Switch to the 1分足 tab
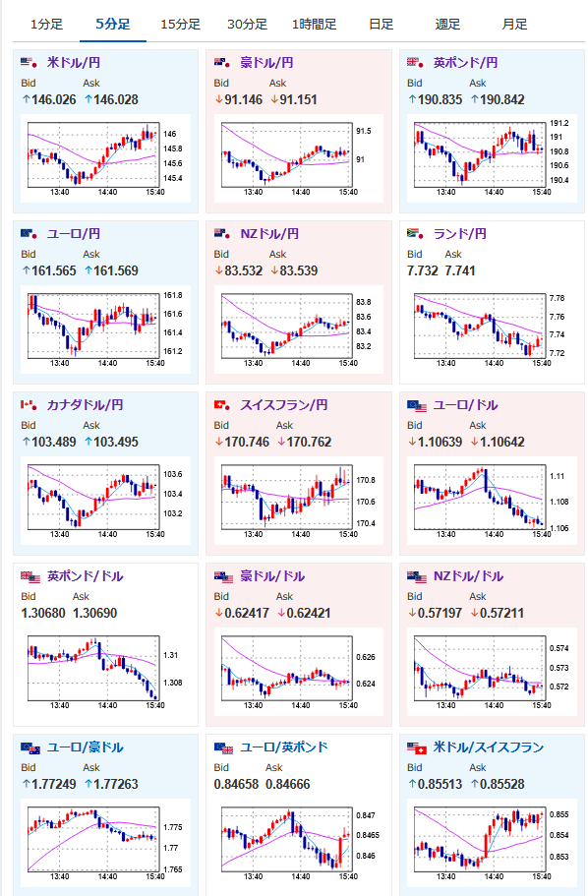The height and width of the screenshot is (896, 588). (46, 25)
